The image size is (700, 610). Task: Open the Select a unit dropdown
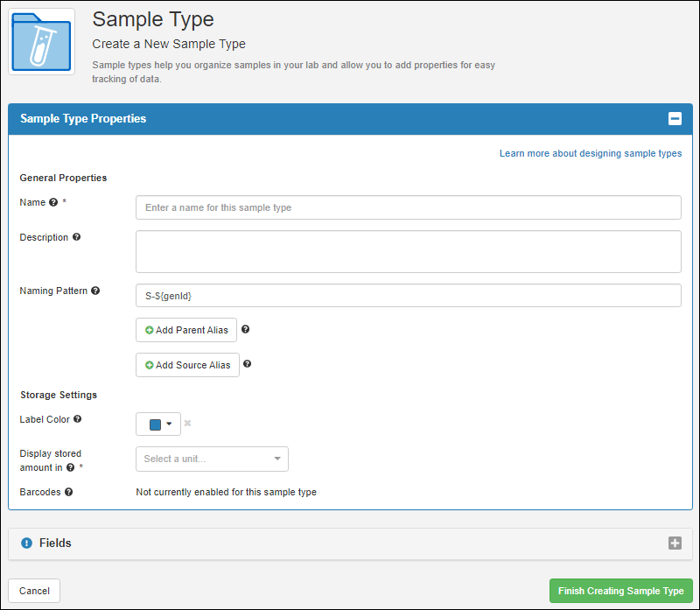click(212, 459)
